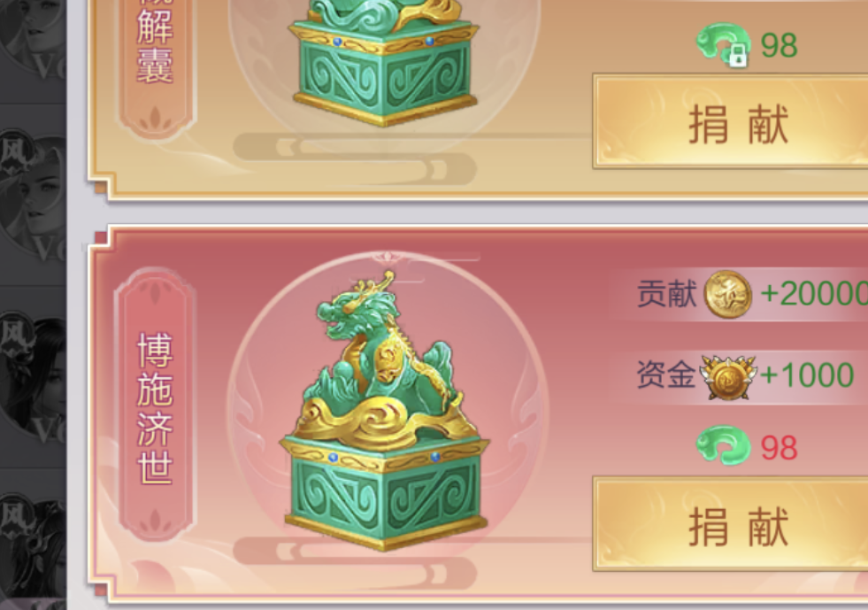Screen dimensions: 868x610
Task: Click the 资金 label text
Action: pyautogui.click(x=666, y=374)
